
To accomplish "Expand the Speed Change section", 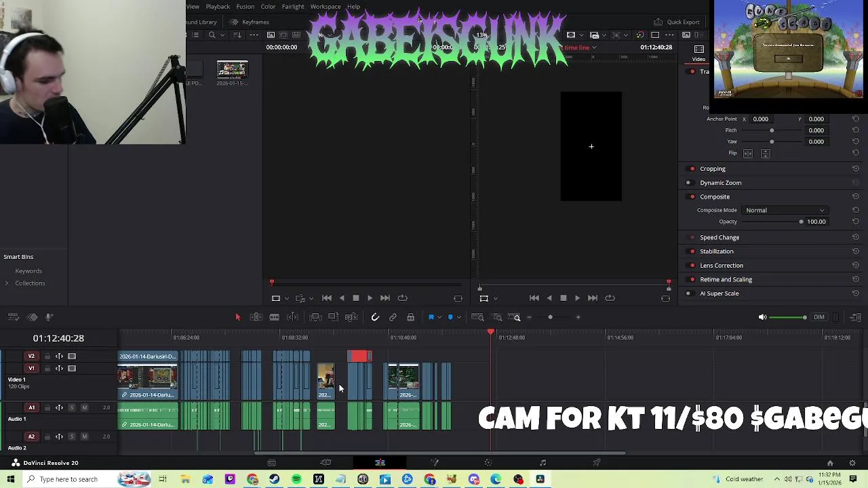I will 719,238.
